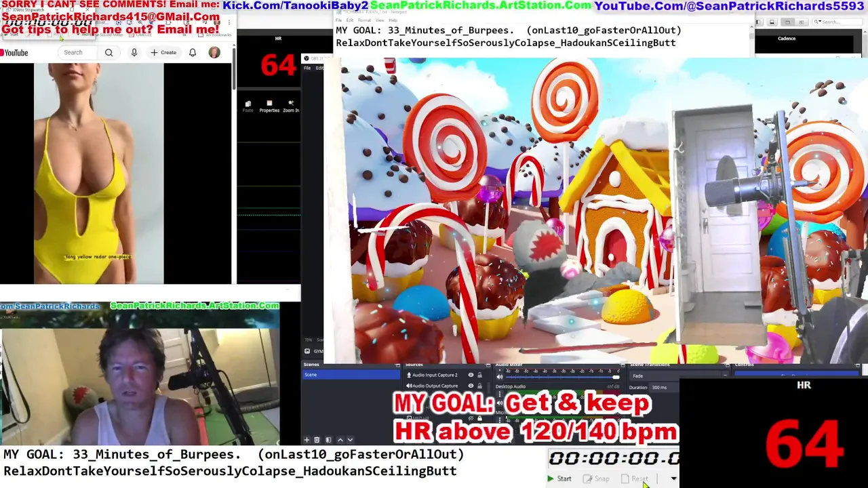
Task: Start YouTube voice search via microphone icon
Action: [134, 53]
